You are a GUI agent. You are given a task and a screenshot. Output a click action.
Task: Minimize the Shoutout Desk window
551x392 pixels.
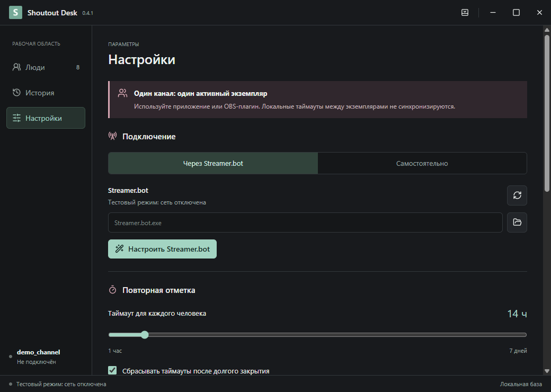[493, 13]
